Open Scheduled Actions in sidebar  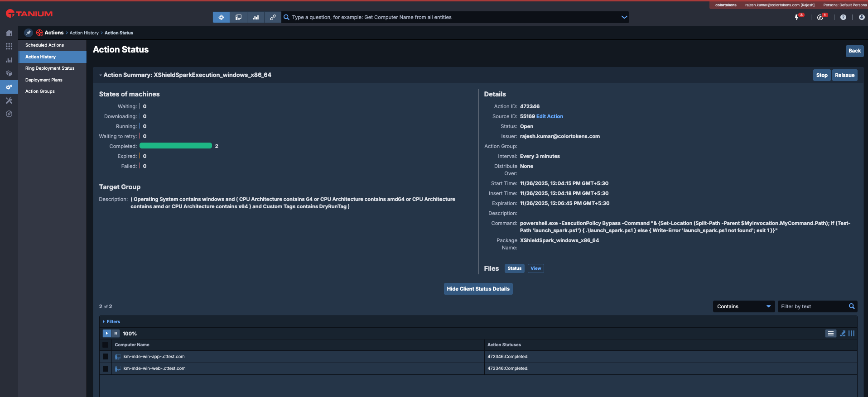(44, 45)
